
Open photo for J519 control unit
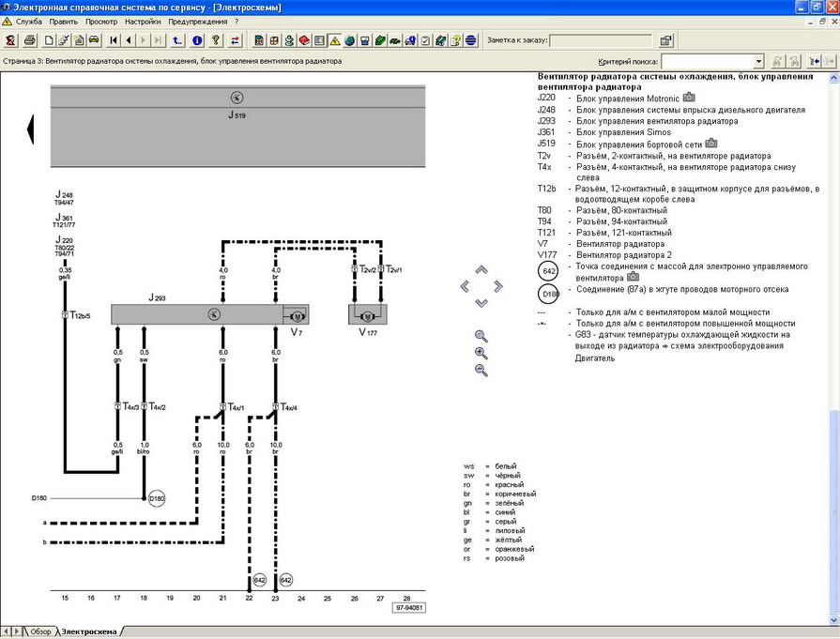point(711,144)
